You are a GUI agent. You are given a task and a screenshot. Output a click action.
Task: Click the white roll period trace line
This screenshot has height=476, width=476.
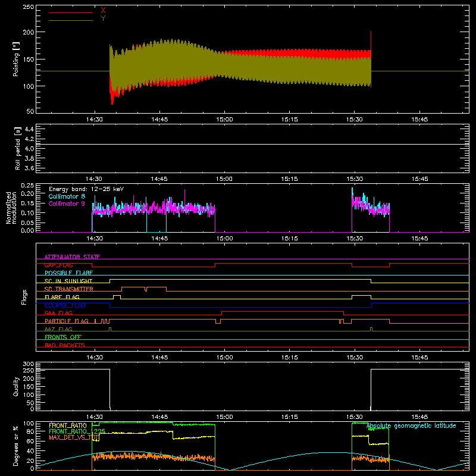point(252,144)
